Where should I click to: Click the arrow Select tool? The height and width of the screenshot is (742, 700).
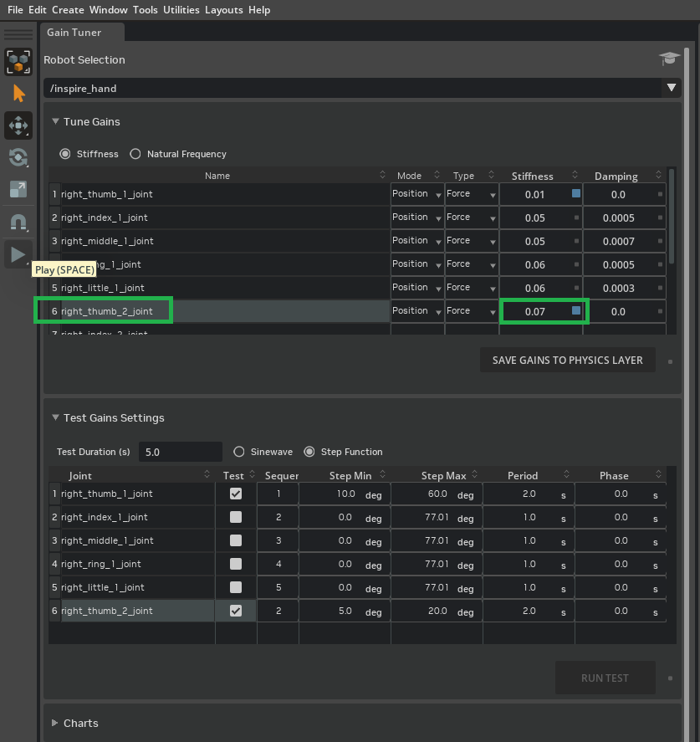click(x=18, y=93)
